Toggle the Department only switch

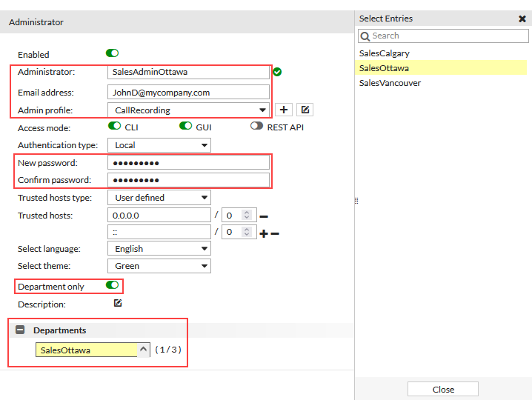click(x=112, y=285)
